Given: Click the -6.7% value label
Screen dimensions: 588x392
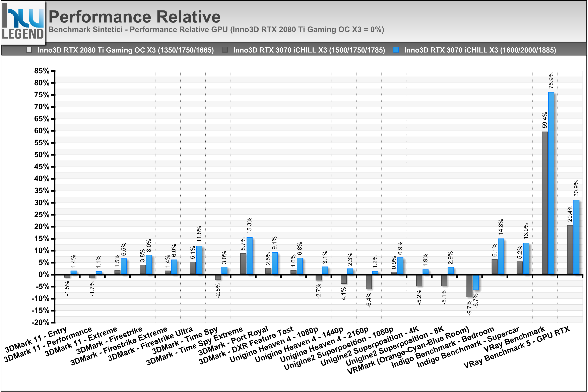Looking at the screenshot, I should click(476, 301).
